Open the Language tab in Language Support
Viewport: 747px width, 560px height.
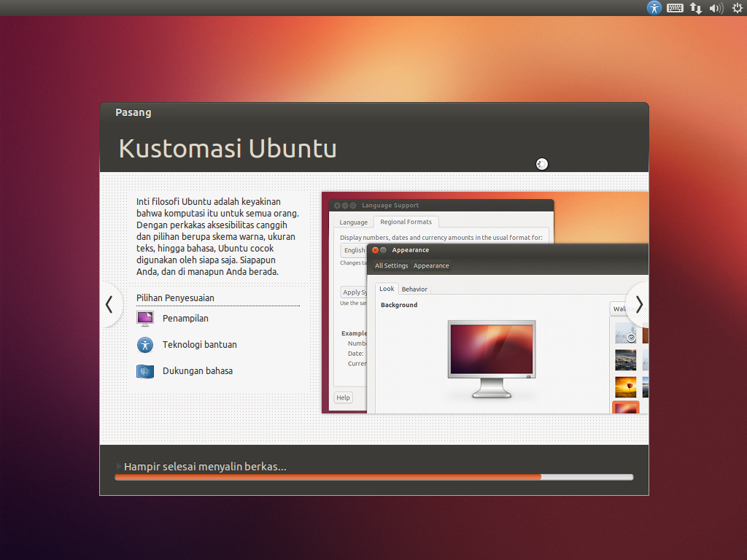(x=353, y=222)
